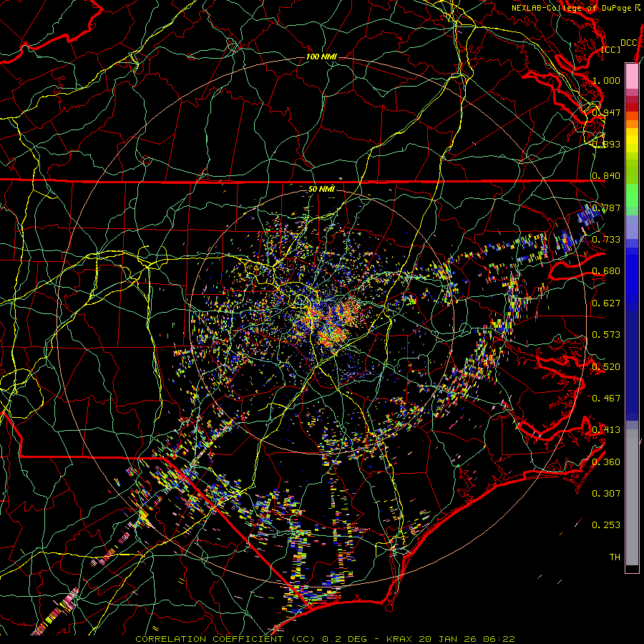Click the 0.840 scale value
Viewport: 644px width, 644px height.
(x=606, y=176)
